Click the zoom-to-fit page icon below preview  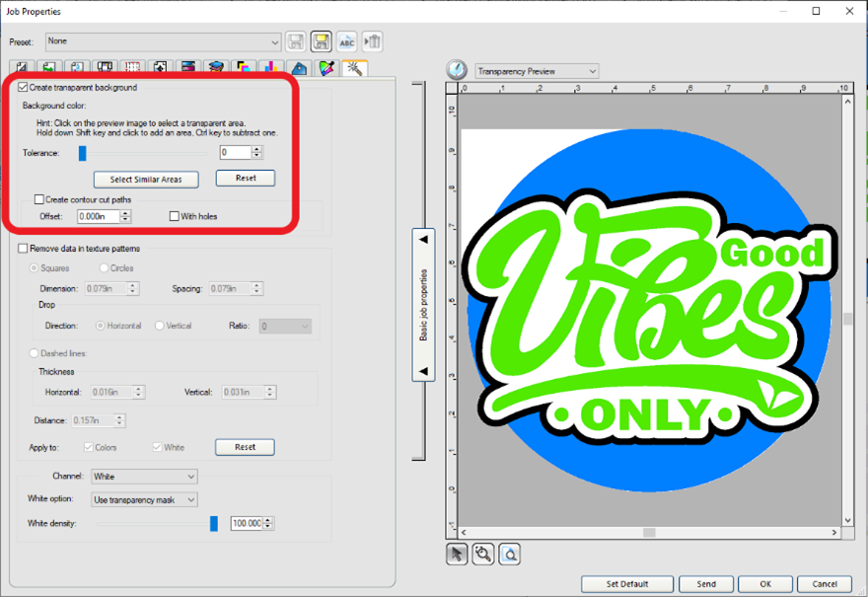(x=509, y=555)
